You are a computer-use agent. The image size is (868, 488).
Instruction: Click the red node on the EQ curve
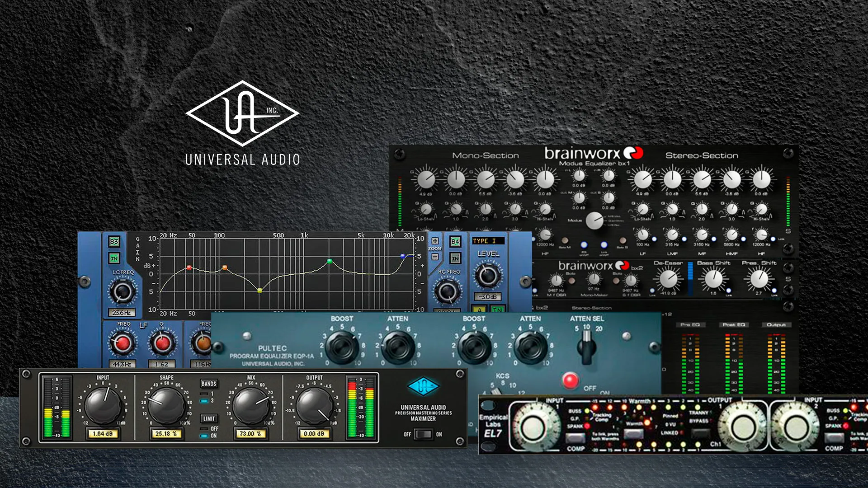pyautogui.click(x=189, y=268)
